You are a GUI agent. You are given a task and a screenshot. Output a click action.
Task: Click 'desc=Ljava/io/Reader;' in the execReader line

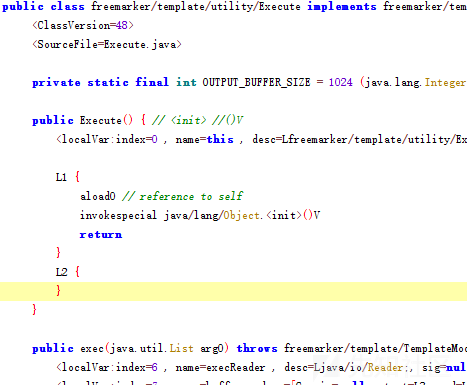click(x=348, y=368)
